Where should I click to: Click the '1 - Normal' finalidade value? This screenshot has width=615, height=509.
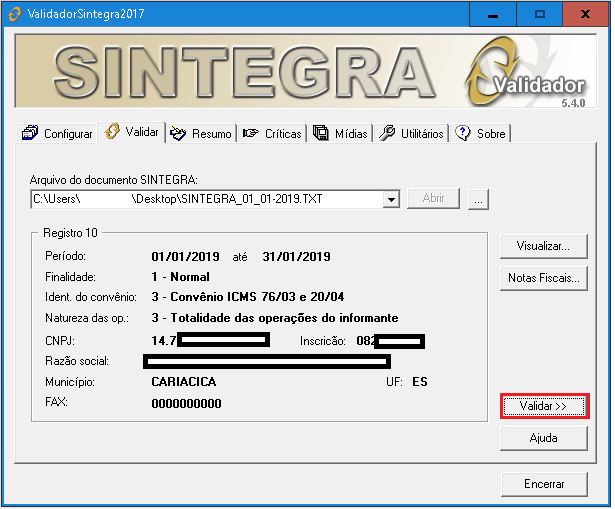[181, 278]
